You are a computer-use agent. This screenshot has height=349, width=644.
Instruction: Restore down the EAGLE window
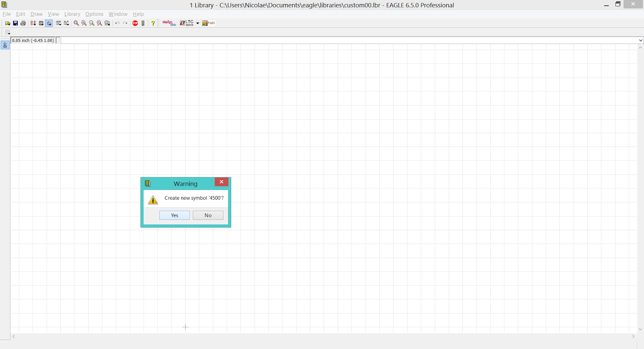coord(618,4)
